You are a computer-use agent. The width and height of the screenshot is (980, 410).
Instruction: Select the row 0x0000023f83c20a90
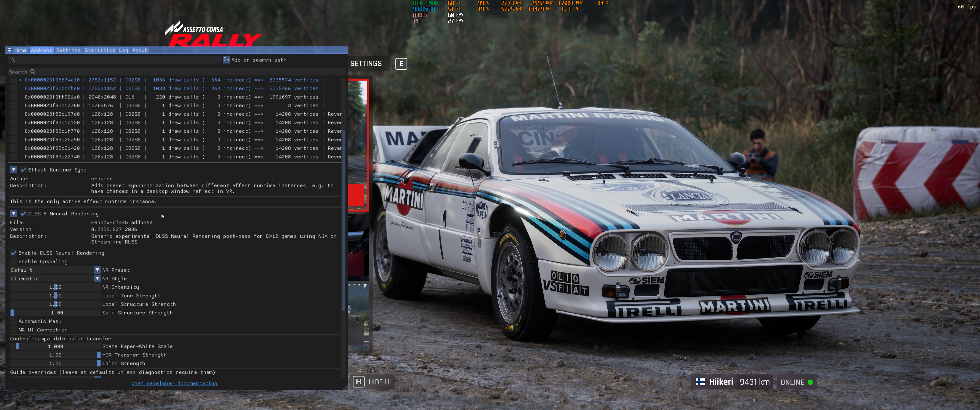coord(183,140)
